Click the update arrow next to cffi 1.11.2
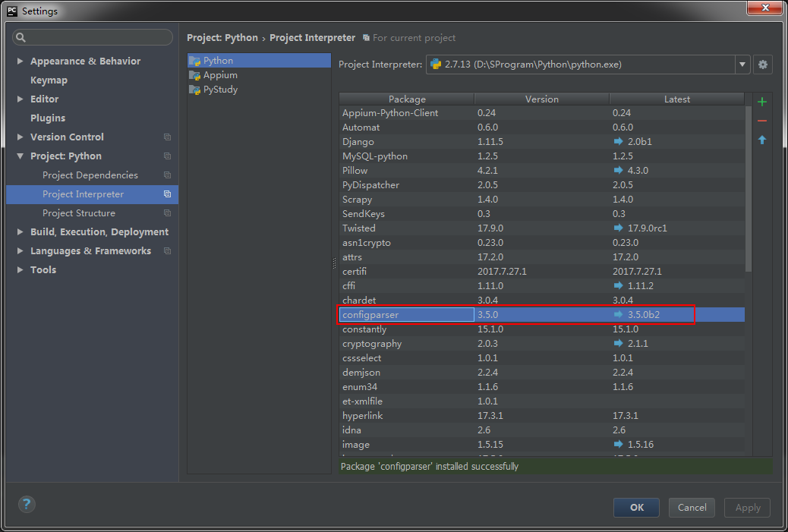The width and height of the screenshot is (788, 532). 618,286
